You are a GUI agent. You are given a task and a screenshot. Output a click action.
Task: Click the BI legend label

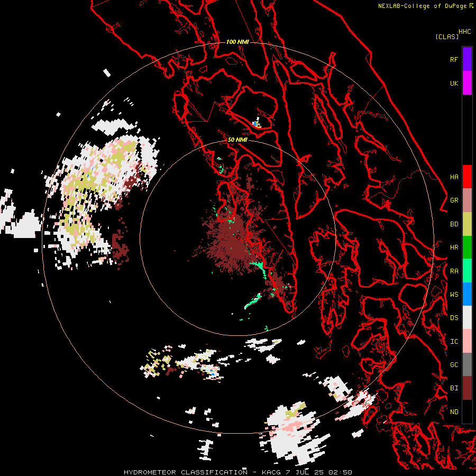454,388
